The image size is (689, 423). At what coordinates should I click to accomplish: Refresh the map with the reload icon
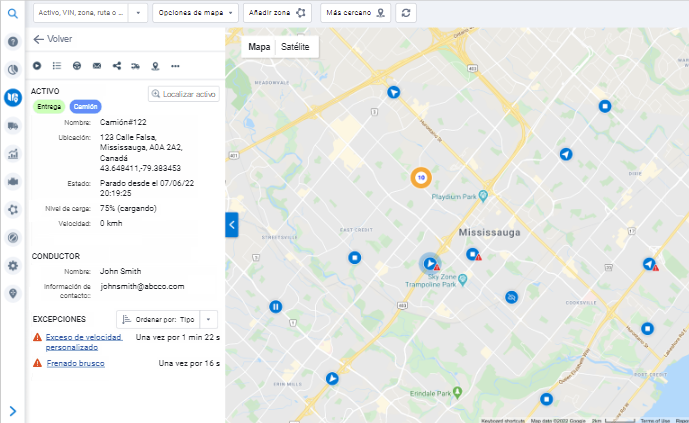(406, 13)
